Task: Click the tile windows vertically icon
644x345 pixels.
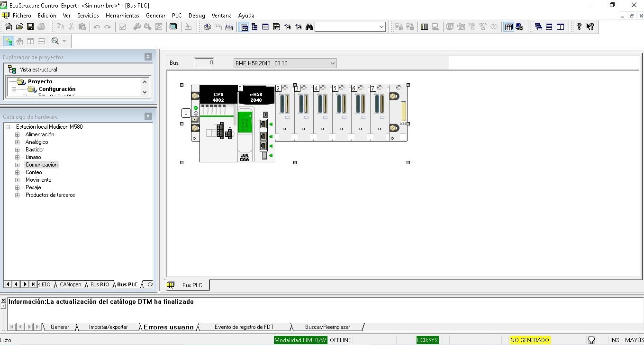Action: point(560,27)
